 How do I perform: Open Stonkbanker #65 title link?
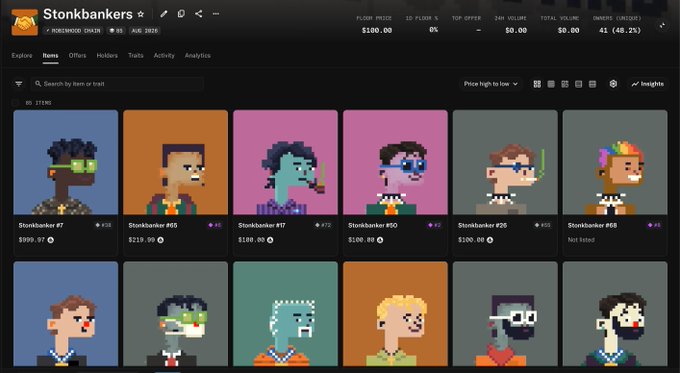[153, 225]
